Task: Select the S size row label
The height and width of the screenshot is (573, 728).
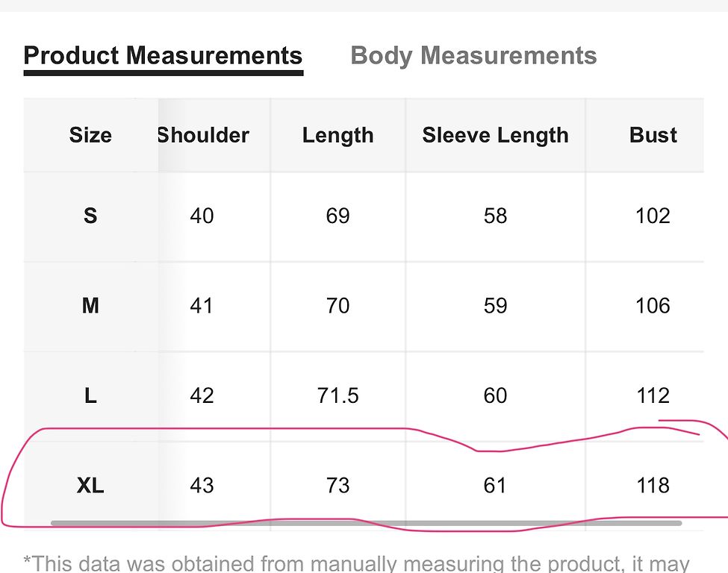Action: pyautogui.click(x=90, y=216)
